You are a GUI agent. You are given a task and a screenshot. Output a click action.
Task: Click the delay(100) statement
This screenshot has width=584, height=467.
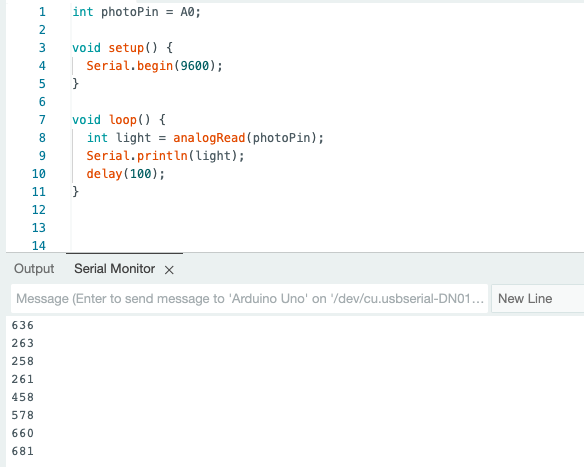(125, 174)
